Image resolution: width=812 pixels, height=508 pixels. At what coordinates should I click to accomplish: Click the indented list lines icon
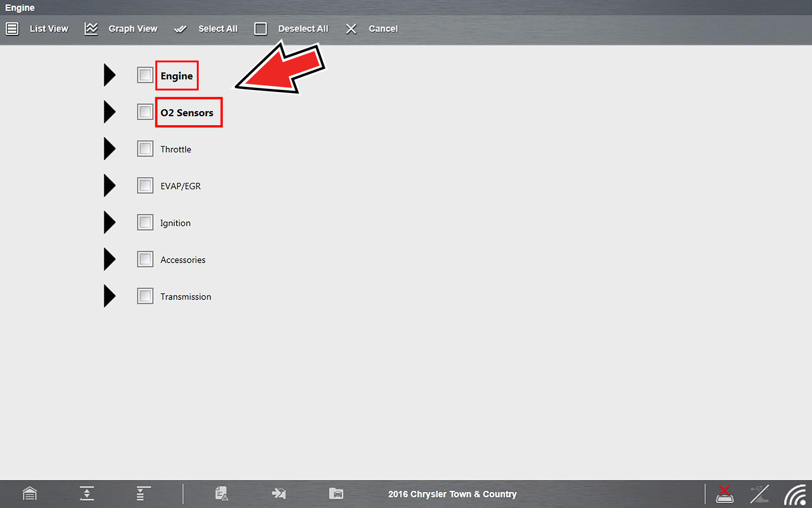coord(143,494)
